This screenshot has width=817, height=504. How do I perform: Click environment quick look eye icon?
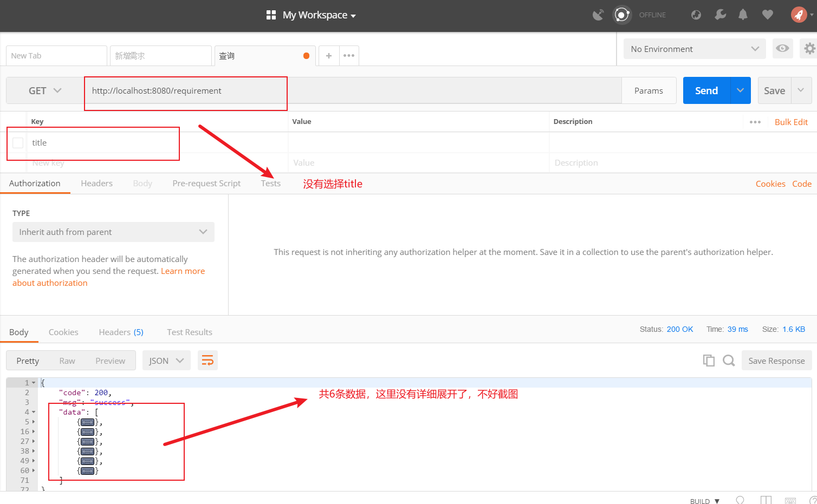pyautogui.click(x=782, y=49)
